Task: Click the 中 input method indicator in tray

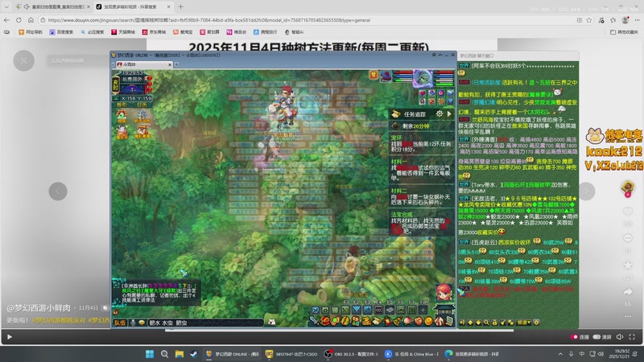Action: [581, 354]
